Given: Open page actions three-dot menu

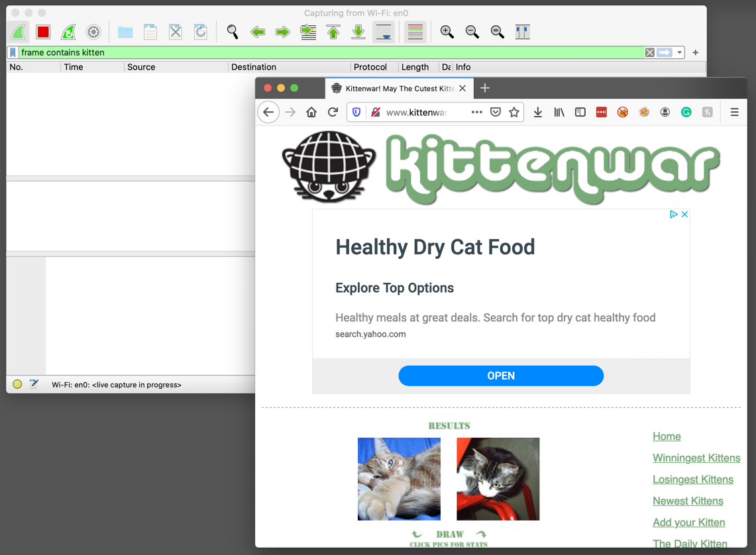Looking at the screenshot, I should click(x=477, y=112).
